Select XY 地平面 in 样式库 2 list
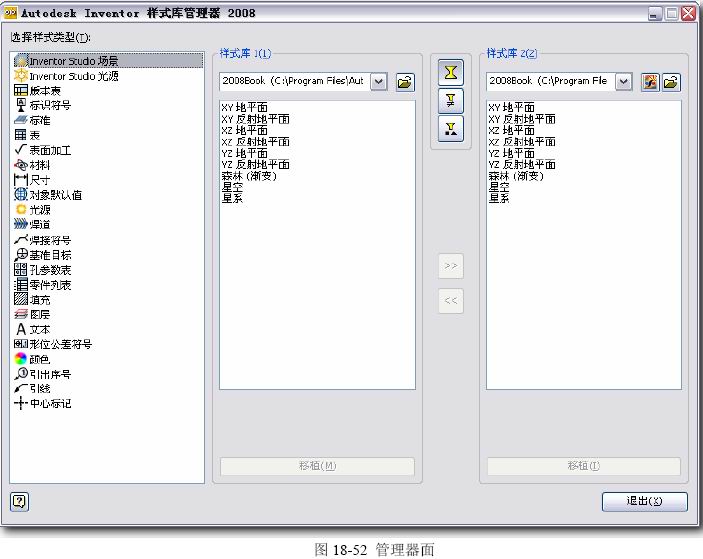 (512, 108)
